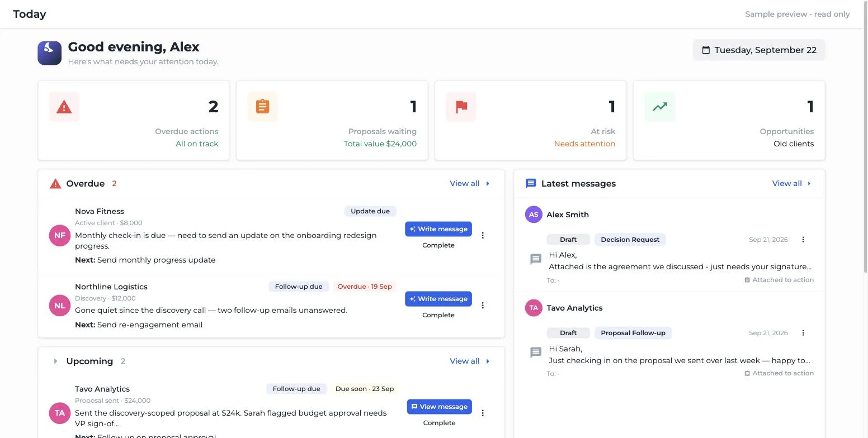Click the calendar icon in the date button
The height and width of the screenshot is (438, 868).
click(x=706, y=50)
